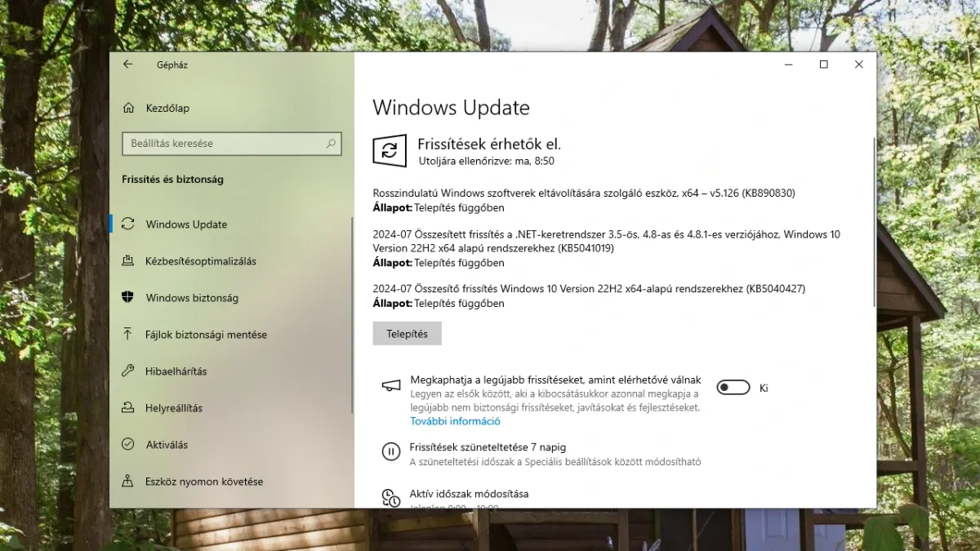
Task: Open Aktív időszak módosítása setting
Action: [468, 494]
